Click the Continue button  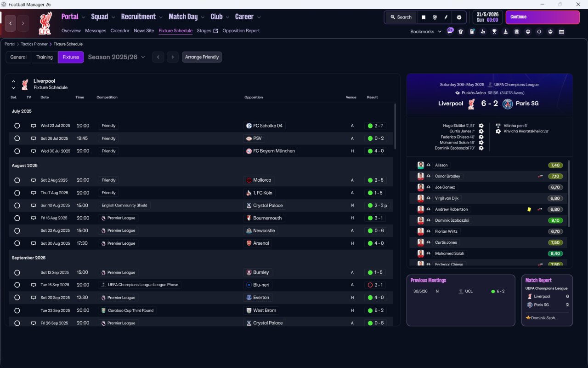(543, 17)
